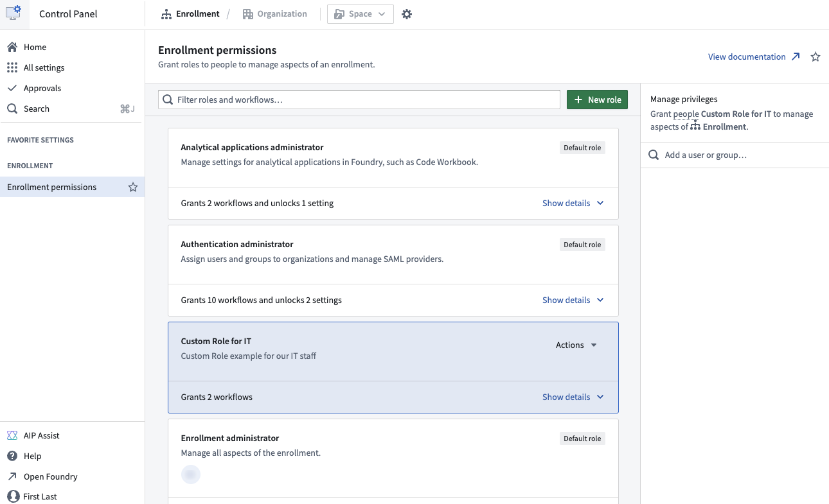Click the Help icon

click(x=12, y=455)
